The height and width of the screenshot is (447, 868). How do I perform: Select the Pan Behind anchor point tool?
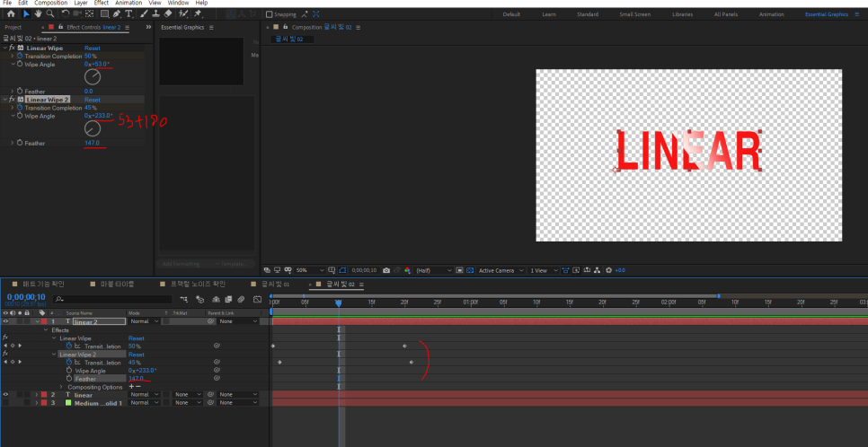coord(89,13)
